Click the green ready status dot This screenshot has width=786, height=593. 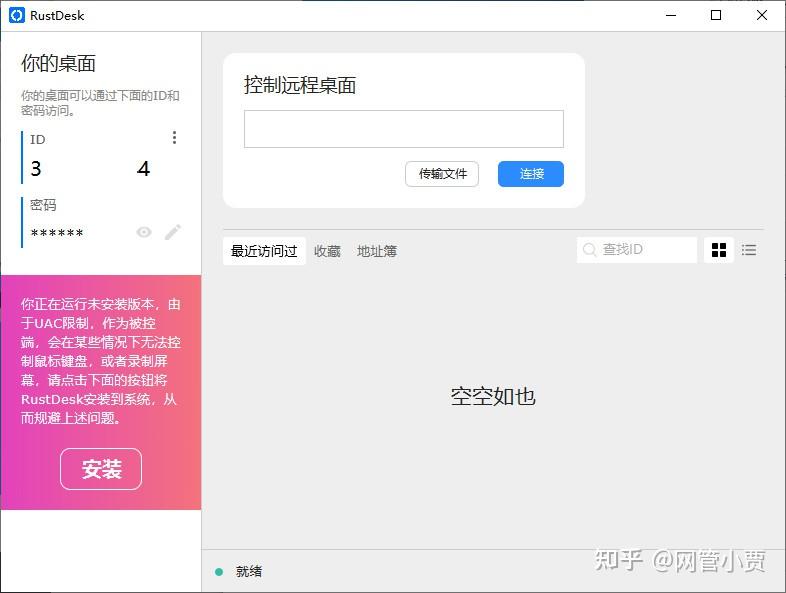pyautogui.click(x=219, y=571)
